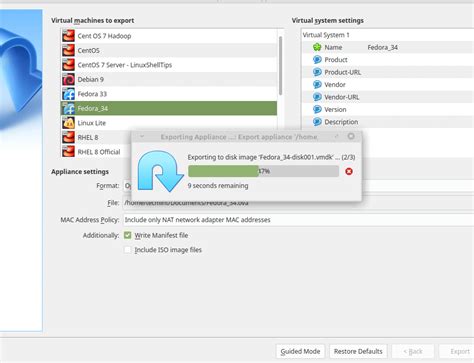Select the Cent OS 7 Hadoop entry text
474x363 pixels.
click(x=104, y=36)
